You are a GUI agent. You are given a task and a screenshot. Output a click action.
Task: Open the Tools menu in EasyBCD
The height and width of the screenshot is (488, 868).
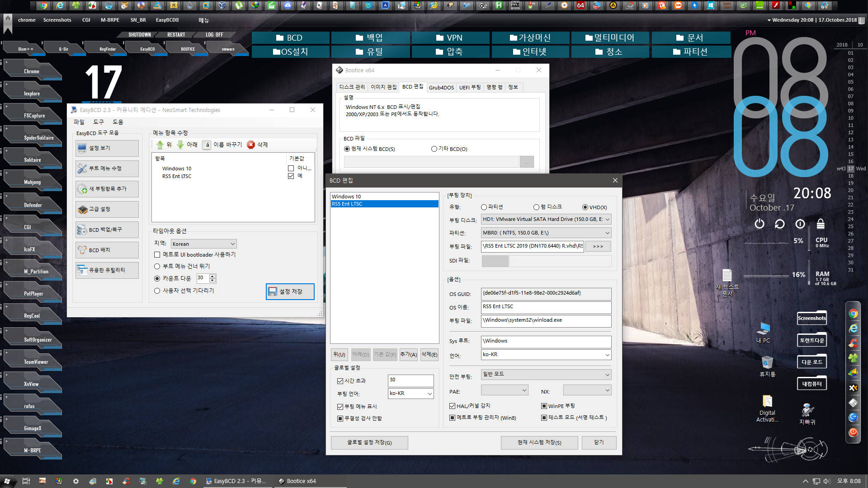click(98, 122)
